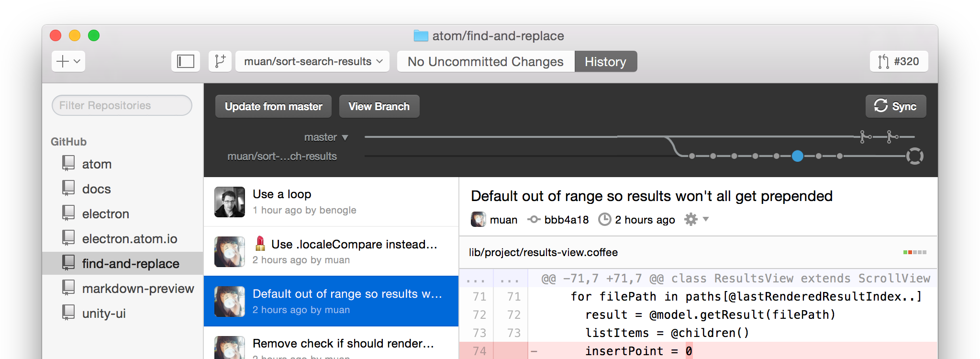The height and width of the screenshot is (359, 980).
Task: Click the create new branch icon
Action: 220,61
